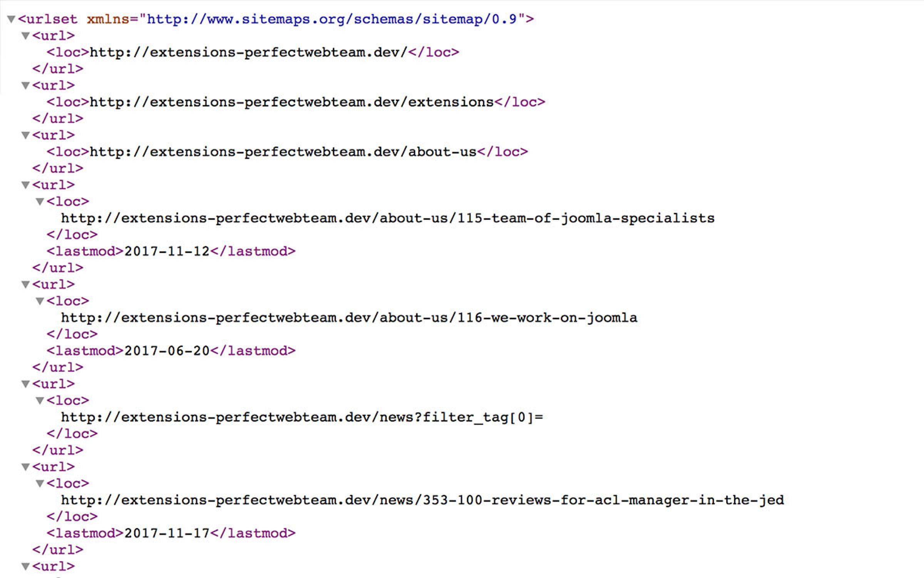924x578 pixels.
Task: Collapse loc node of 353-100-reviews-for-acl-manager
Action: coord(40,484)
